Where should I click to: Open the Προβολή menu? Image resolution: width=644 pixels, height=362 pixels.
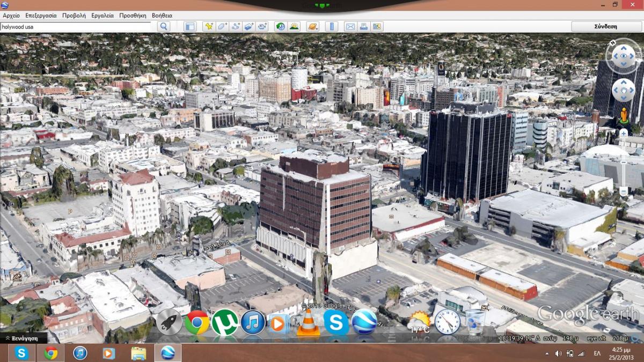point(74,16)
